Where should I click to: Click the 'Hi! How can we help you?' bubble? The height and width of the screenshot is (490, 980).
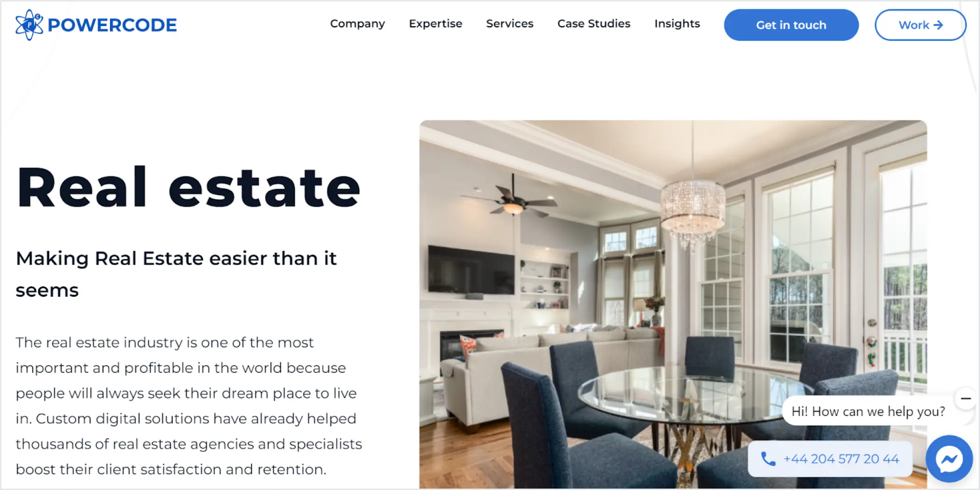[868, 411]
